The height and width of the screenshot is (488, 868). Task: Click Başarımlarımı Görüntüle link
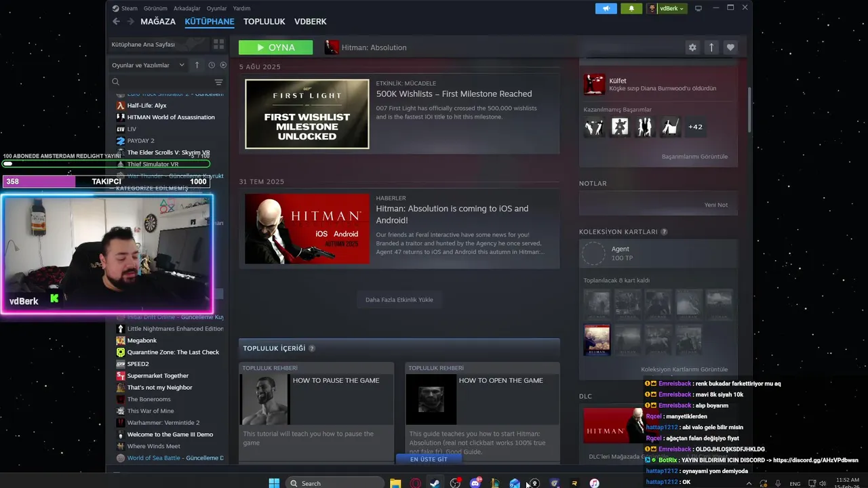coord(694,157)
